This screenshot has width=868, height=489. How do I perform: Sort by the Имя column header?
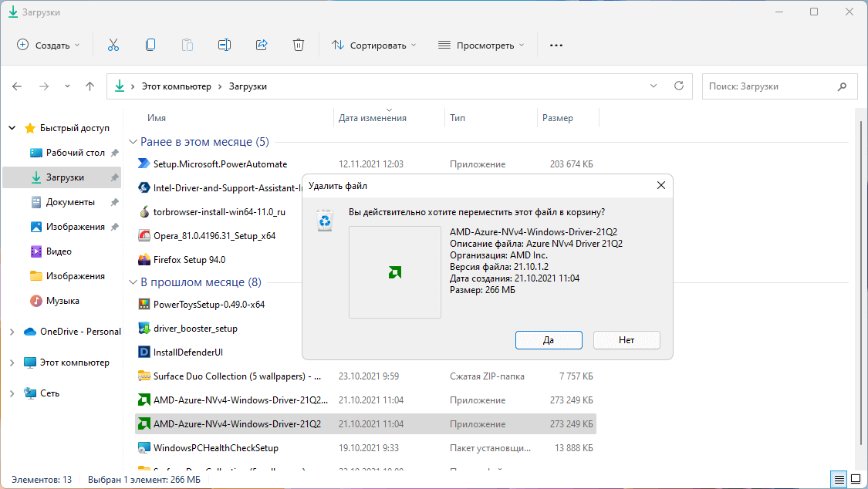tap(157, 118)
